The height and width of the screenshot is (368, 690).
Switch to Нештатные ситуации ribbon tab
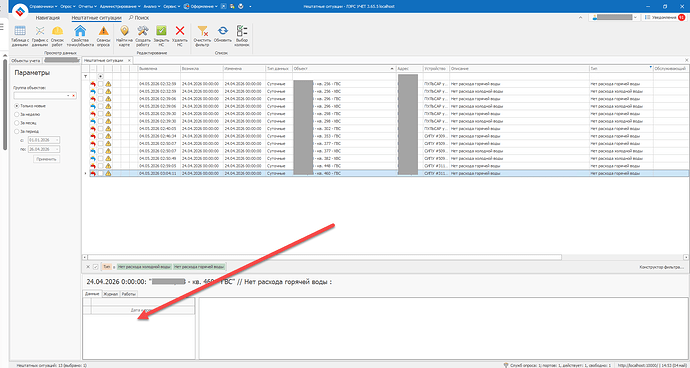coord(97,18)
